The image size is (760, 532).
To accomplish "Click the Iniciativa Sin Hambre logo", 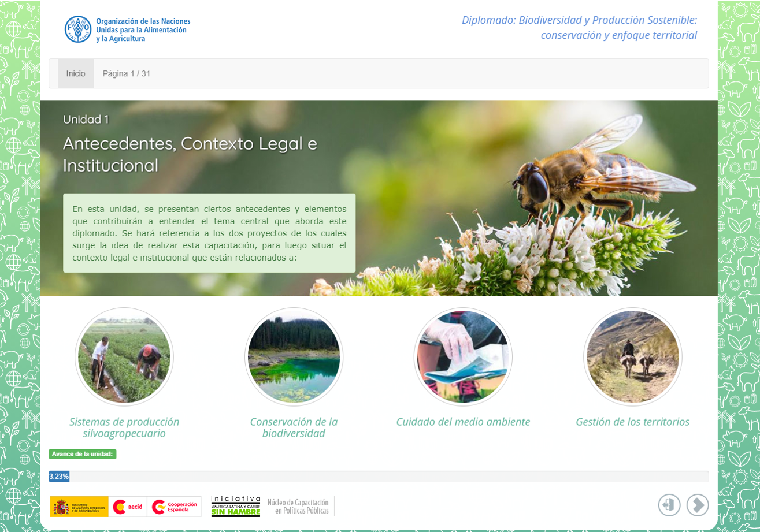I will pos(235,506).
